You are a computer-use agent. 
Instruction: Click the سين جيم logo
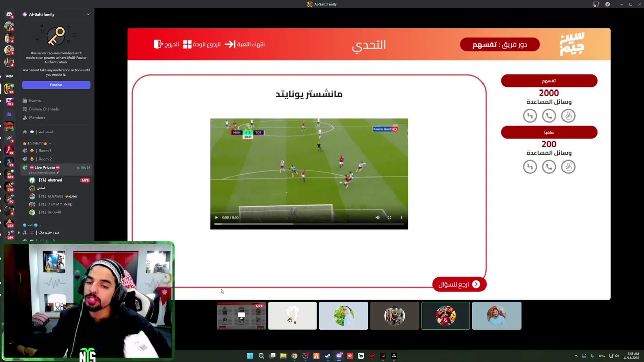(572, 44)
